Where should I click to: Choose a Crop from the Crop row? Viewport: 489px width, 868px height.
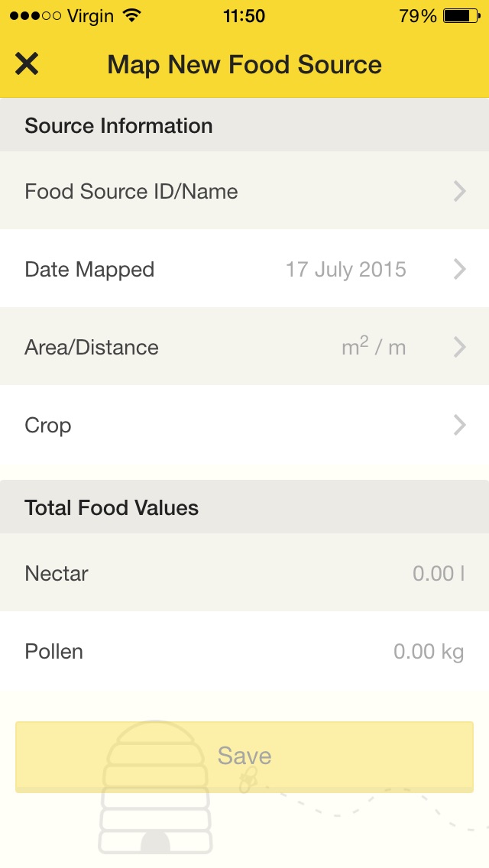click(244, 425)
